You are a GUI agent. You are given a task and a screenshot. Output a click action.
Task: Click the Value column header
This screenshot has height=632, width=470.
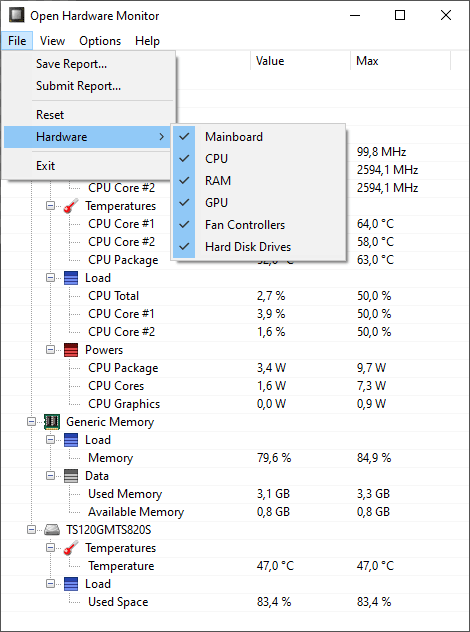300,61
